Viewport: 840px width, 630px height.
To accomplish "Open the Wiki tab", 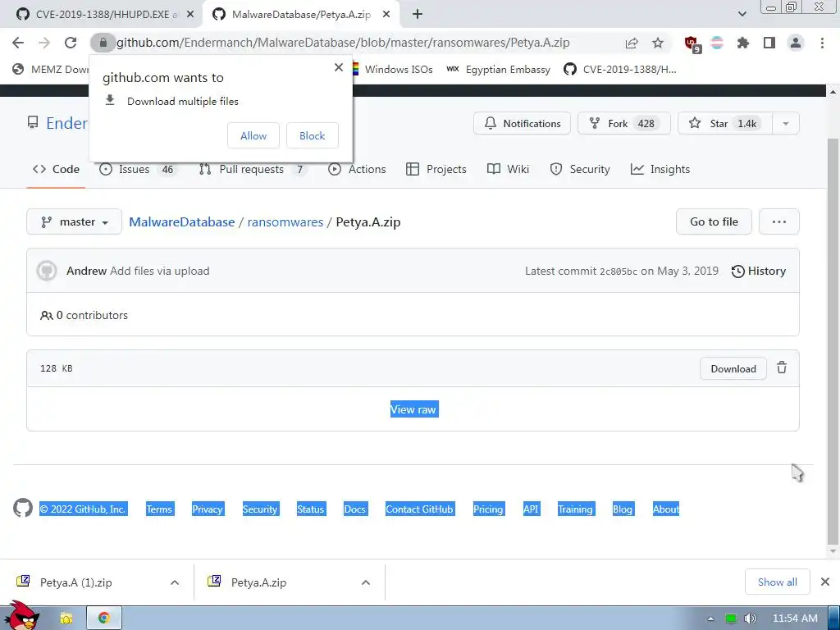I will 508,169.
